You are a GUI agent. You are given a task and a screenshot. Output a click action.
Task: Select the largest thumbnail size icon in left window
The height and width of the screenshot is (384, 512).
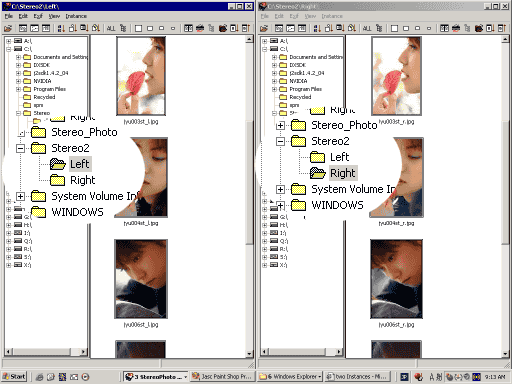pos(138,28)
